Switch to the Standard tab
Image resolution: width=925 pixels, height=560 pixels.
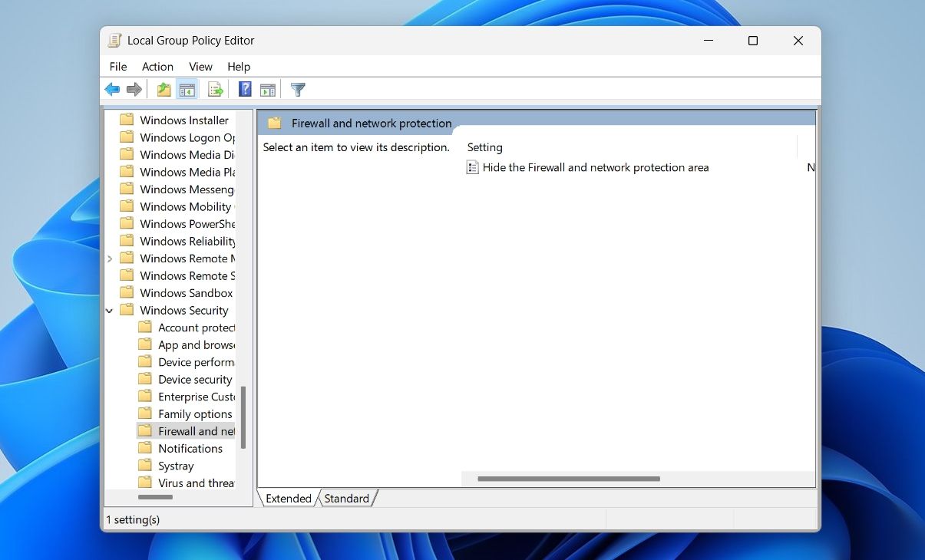(346, 499)
